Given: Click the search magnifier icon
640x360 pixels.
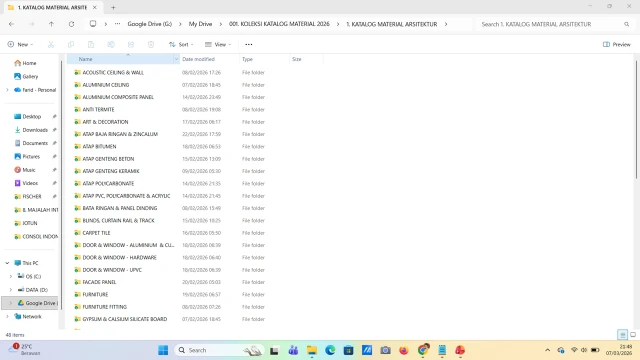Looking at the screenshot, I should (627, 24).
